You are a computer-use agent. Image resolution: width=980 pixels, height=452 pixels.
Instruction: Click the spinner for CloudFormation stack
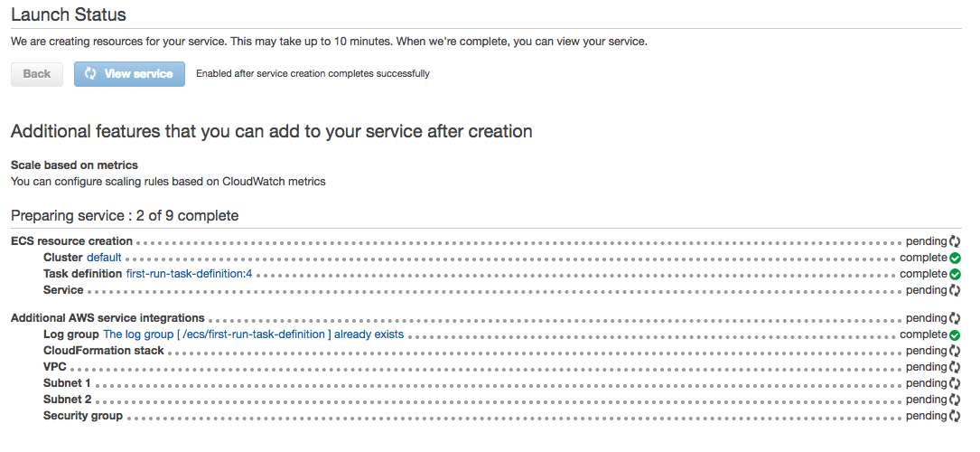955,351
